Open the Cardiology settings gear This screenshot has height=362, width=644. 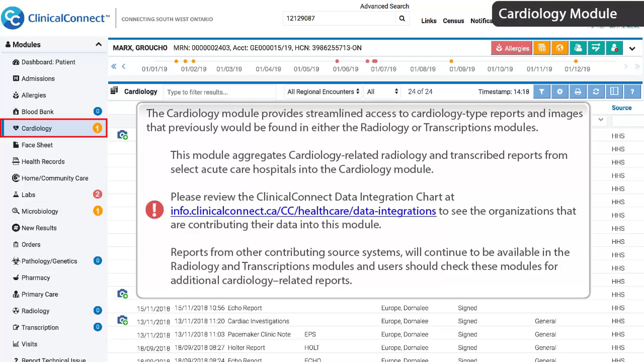click(x=560, y=92)
